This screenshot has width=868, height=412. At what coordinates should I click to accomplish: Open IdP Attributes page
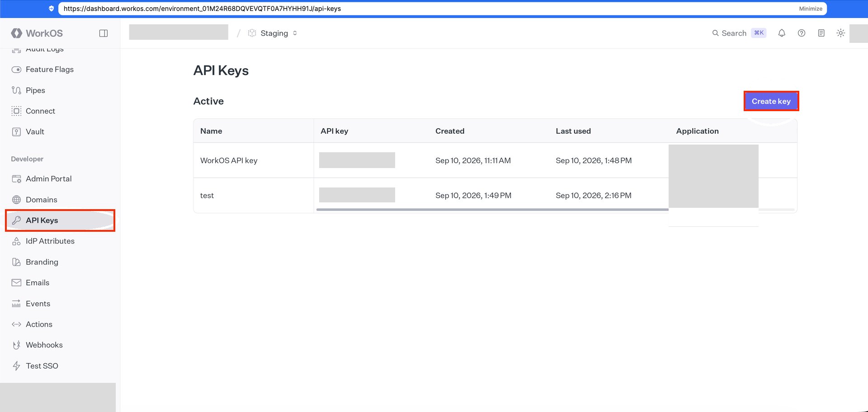pyautogui.click(x=50, y=241)
